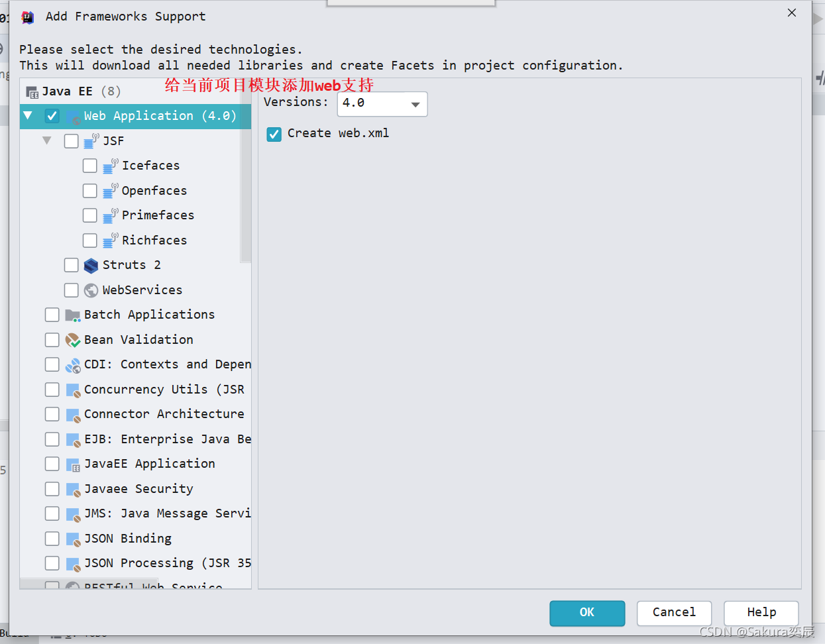Viewport: 825px width, 644px height.
Task: Click the EJB Enterprise Java icon
Action: [73, 439]
